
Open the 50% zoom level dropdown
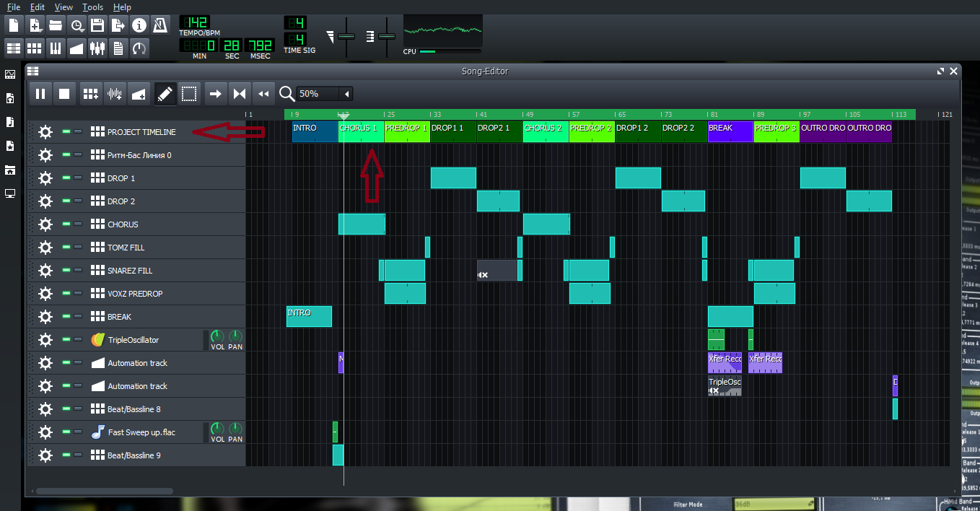click(x=346, y=93)
